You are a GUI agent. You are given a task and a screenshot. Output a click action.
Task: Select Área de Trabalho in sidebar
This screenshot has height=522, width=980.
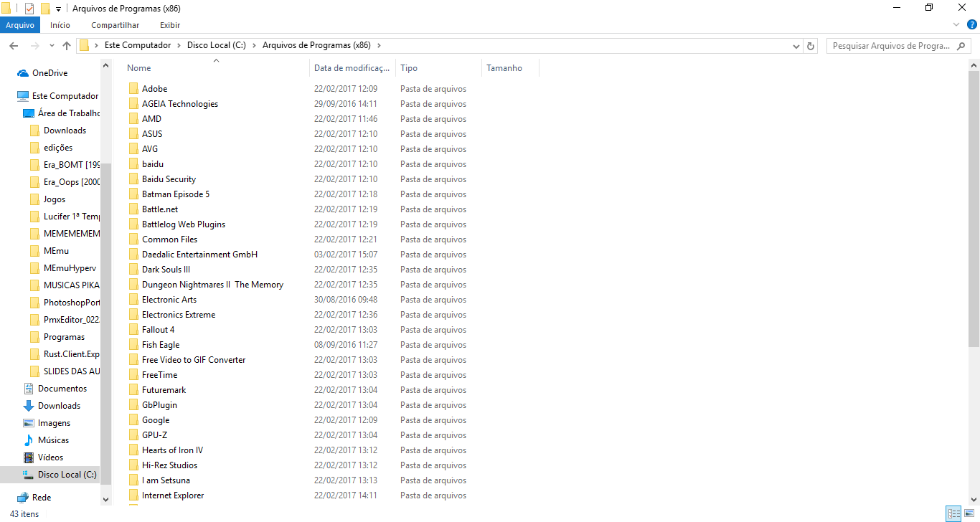coord(68,113)
